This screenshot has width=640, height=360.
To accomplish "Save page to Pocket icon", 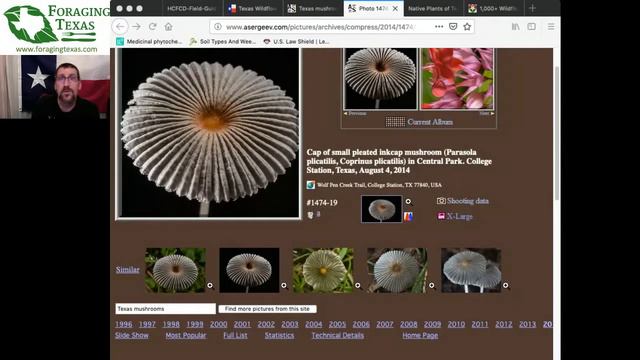I will pos(453,27).
